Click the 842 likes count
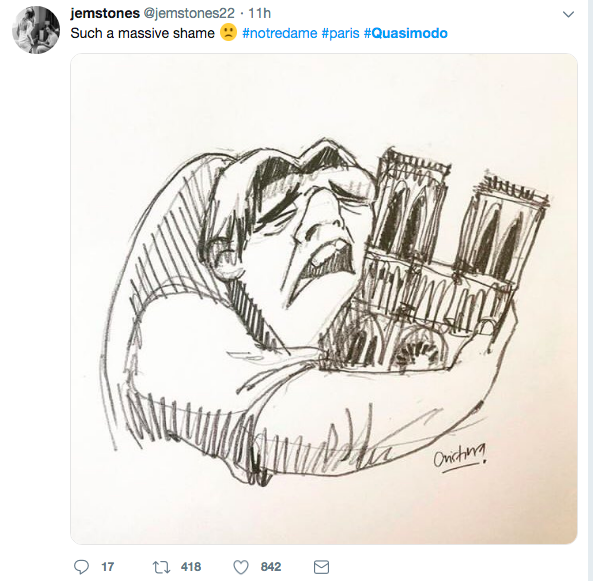Viewport: 593px width, 581px height. 271,567
